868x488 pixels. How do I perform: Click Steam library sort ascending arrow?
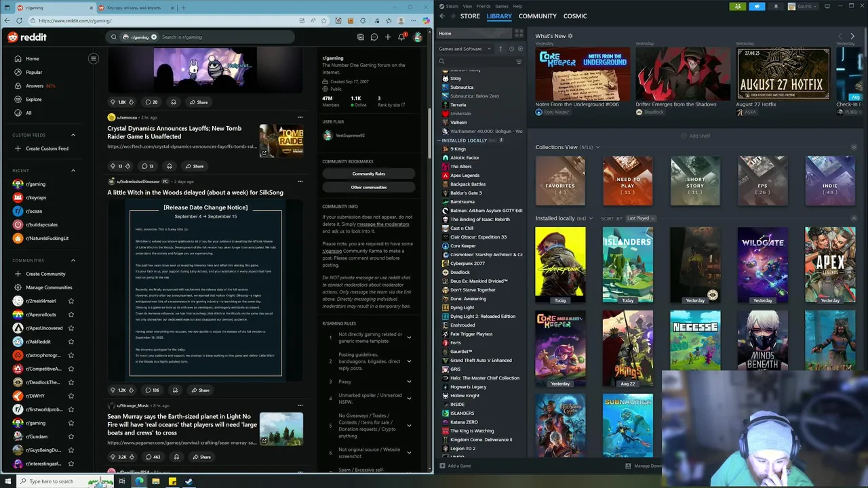pos(501,49)
